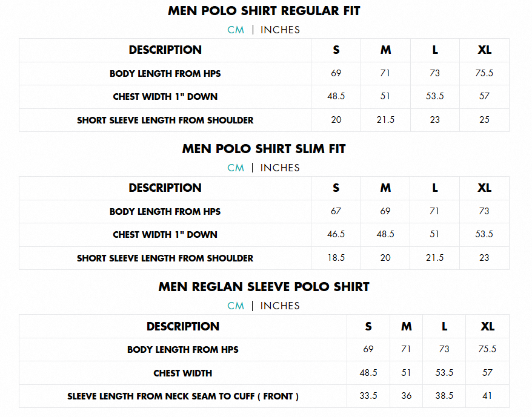Viewport: 532px width, 417px height.
Task: Click Regular Fit Short Sleeve Length row label
Action: point(165,120)
